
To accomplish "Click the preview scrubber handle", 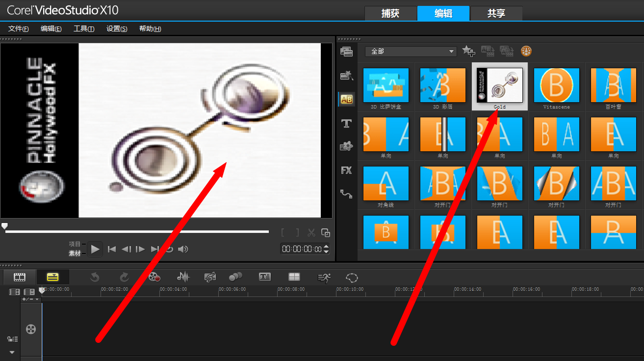I will (x=4, y=226).
